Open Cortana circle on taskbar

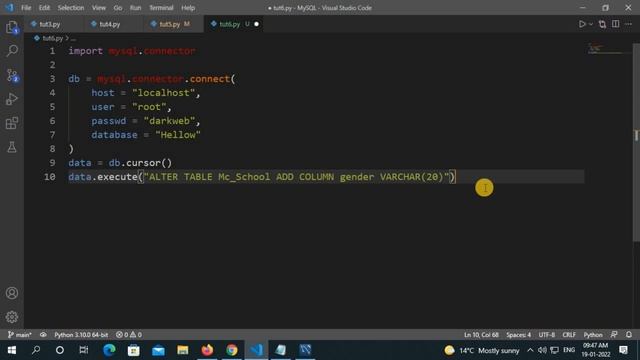pos(60,350)
